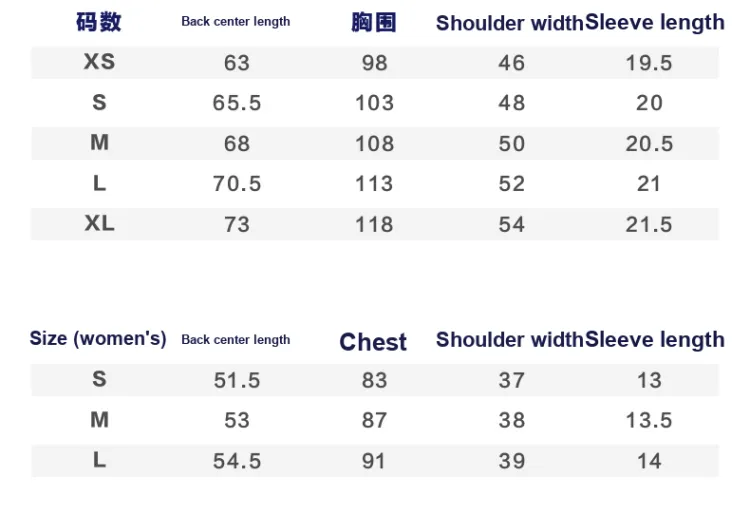Click women's shoulder width 39
750x515 pixels.
click(512, 461)
